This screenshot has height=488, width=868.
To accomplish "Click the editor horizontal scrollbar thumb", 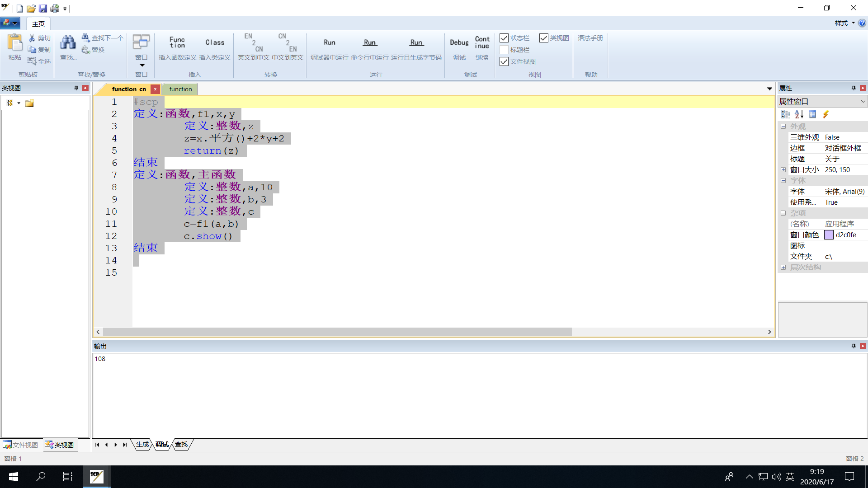I will tap(337, 332).
